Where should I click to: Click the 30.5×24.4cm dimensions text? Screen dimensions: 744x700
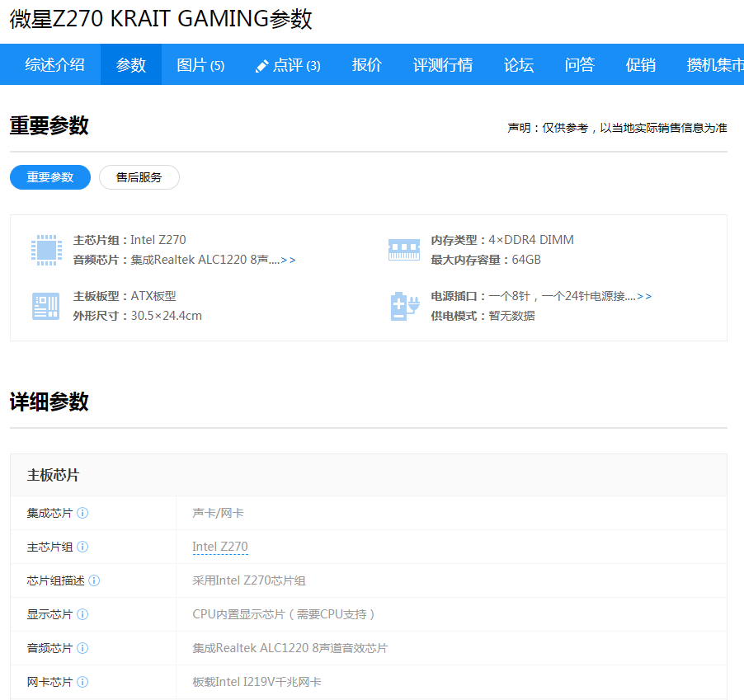point(166,316)
